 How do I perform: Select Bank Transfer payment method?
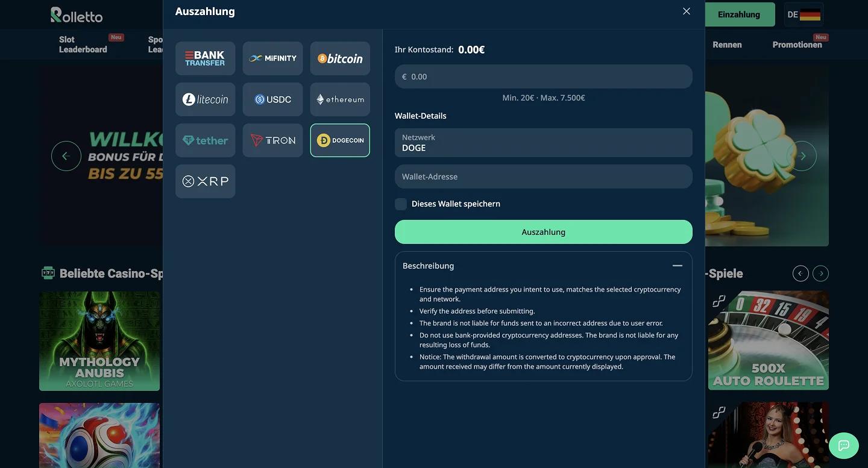pos(205,58)
